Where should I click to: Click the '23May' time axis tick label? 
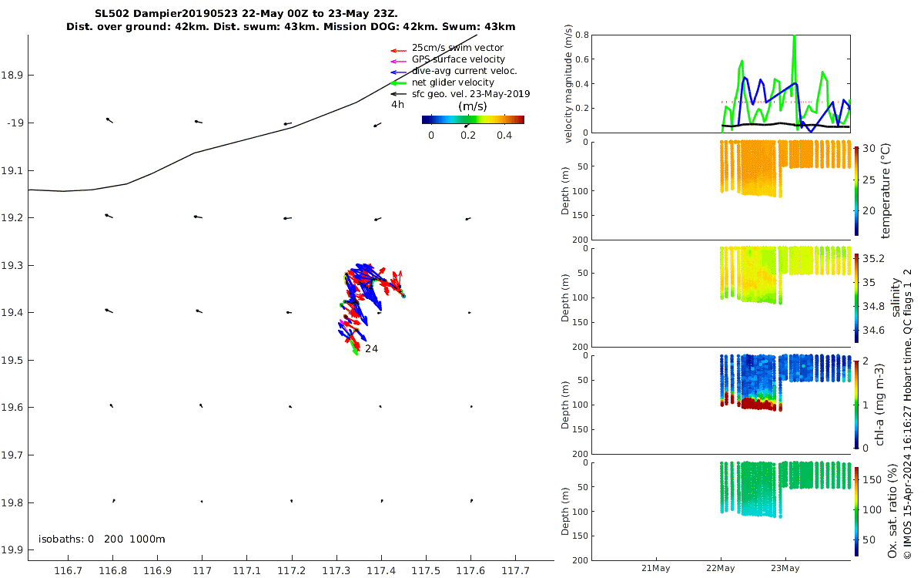click(x=785, y=568)
